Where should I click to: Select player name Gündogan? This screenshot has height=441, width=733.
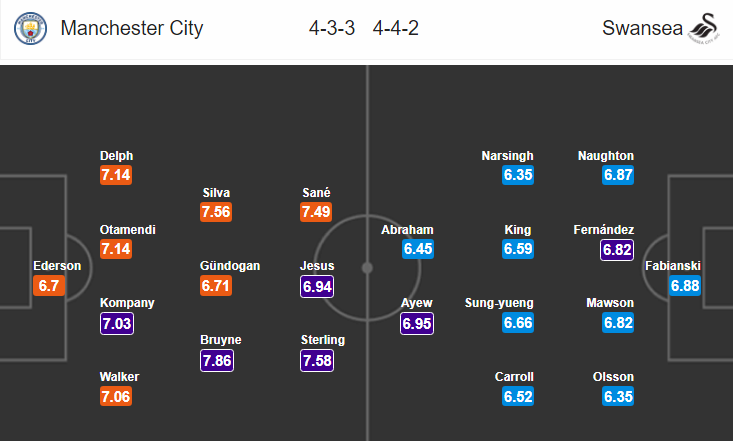click(230, 266)
